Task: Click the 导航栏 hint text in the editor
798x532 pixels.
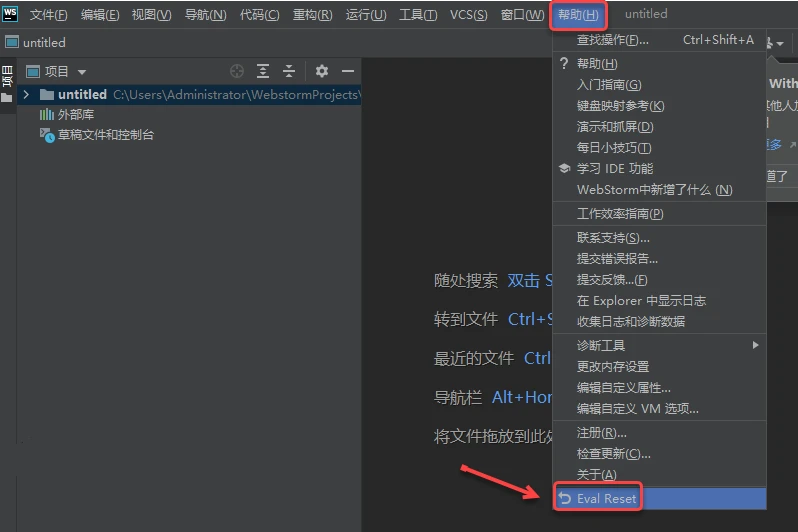Action: (x=458, y=397)
